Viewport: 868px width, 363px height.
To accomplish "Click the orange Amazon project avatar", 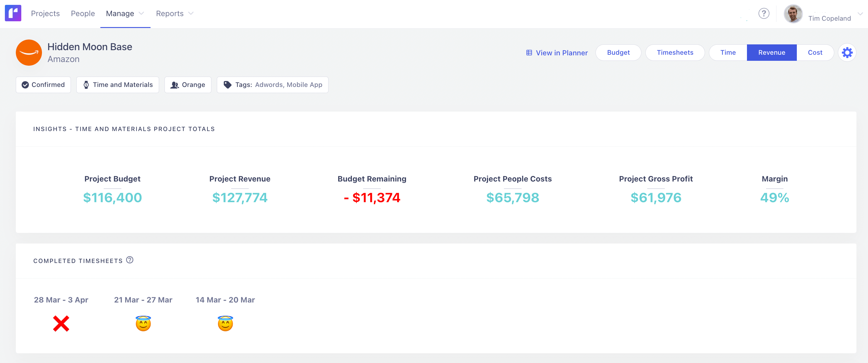I will (29, 53).
